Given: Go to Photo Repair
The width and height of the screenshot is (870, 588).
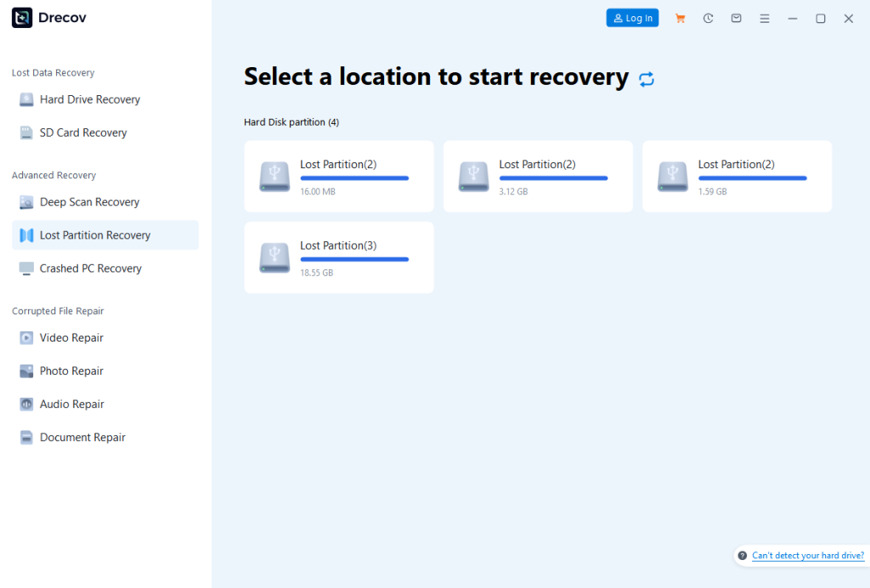Looking at the screenshot, I should pos(71,371).
